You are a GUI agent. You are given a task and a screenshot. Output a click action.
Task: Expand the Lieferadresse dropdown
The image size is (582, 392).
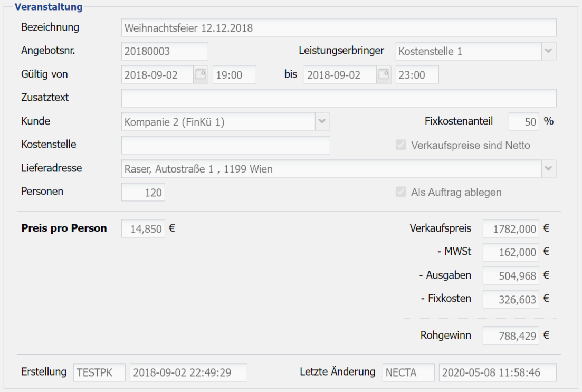pyautogui.click(x=549, y=169)
